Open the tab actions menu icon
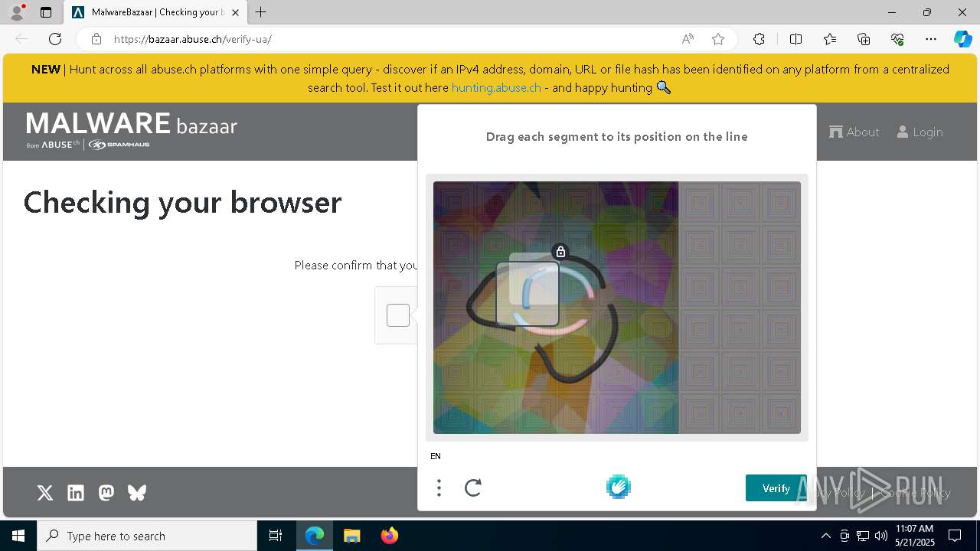 pyautogui.click(x=46, y=12)
